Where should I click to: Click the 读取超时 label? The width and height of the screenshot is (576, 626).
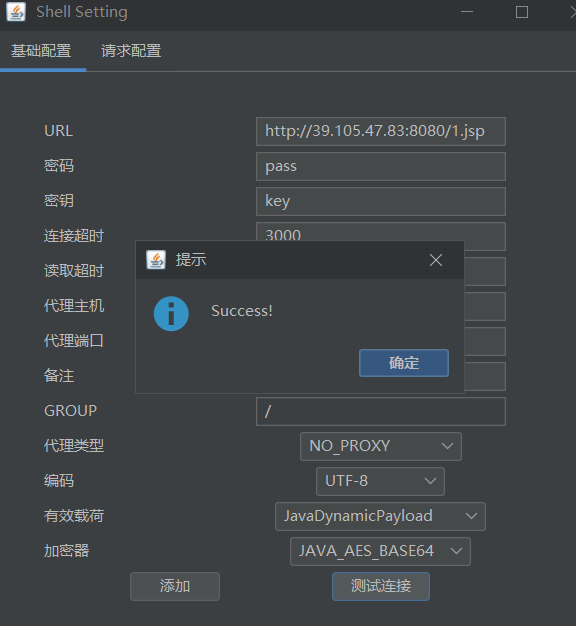(74, 271)
